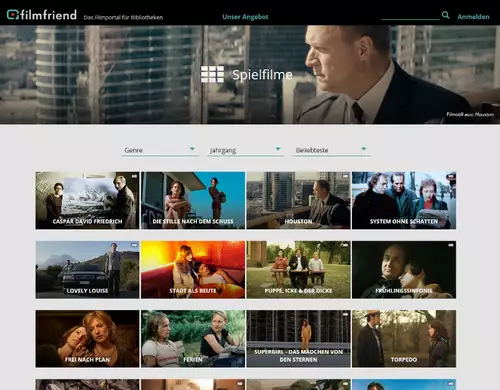Click HD badge on Houston thumbnail
Screen dimensions: 500x390
click(345, 176)
